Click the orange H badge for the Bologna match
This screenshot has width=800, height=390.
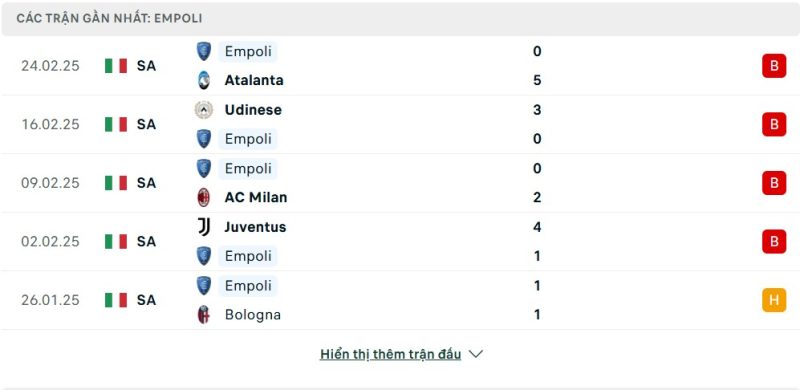(x=774, y=300)
